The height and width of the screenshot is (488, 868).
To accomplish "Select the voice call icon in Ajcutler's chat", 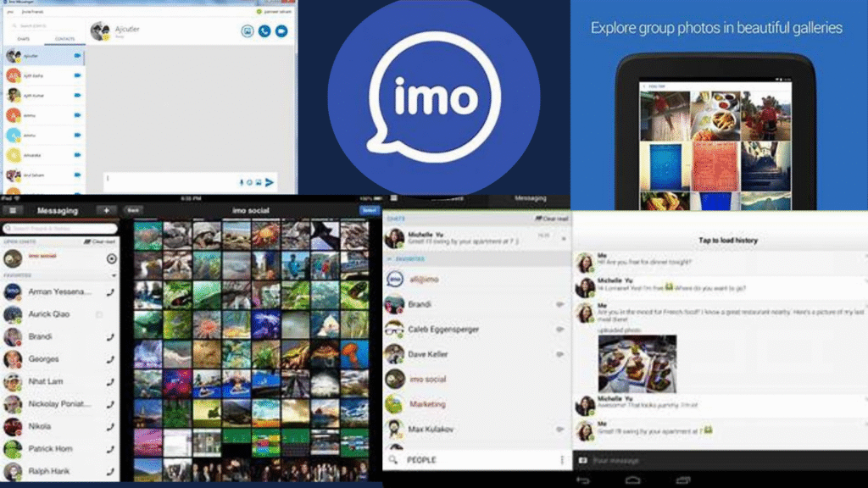I will pos(264,30).
